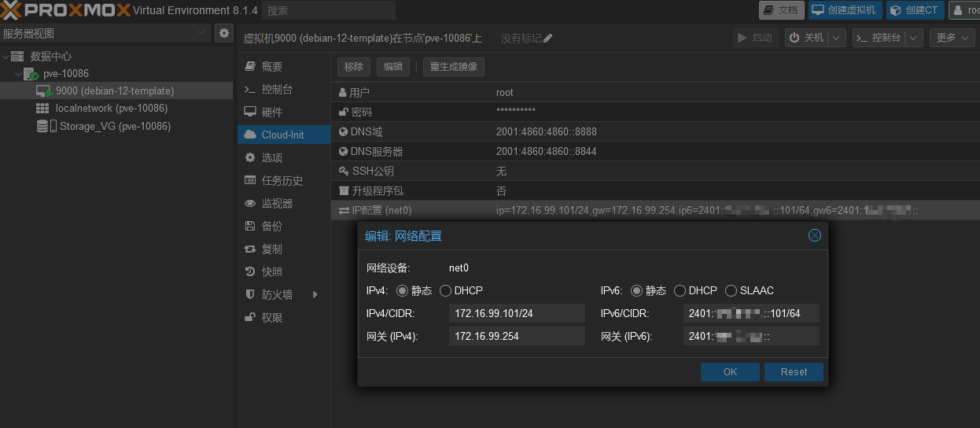Open the 服务器视图 view dropdown
The image size is (980, 428).
[x=202, y=33]
